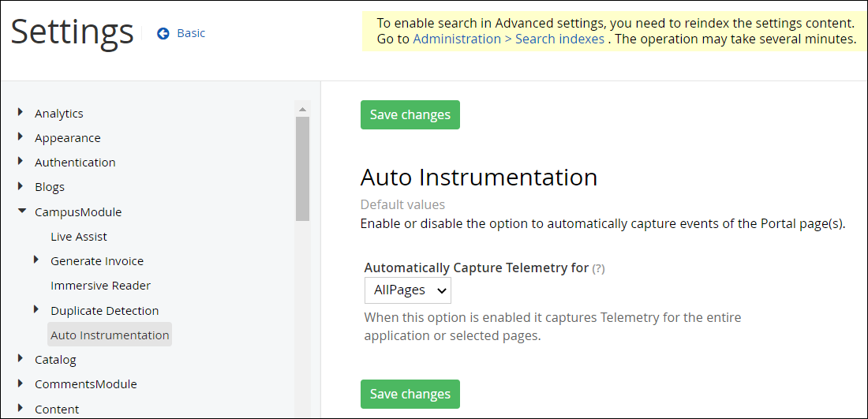Click the (?) help icon for Telemetry

[x=598, y=268]
